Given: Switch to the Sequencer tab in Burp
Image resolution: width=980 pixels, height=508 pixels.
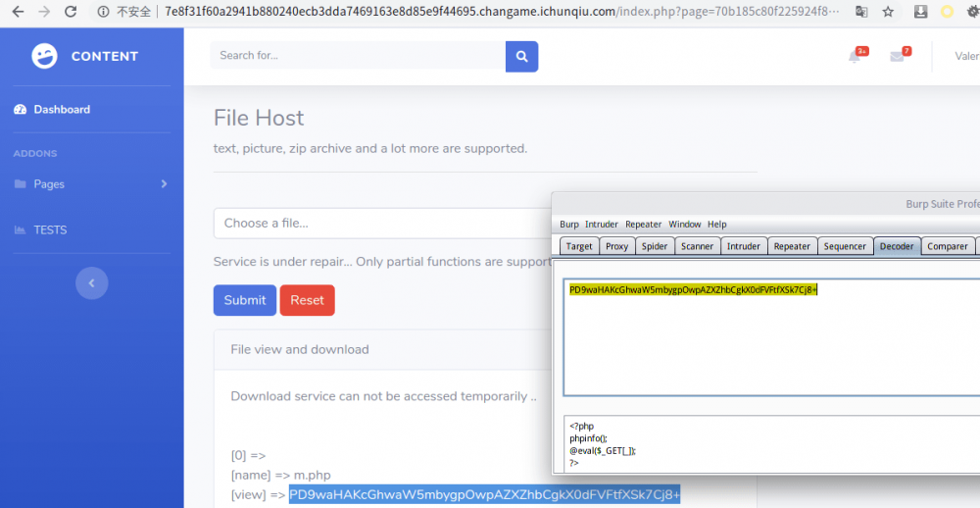Looking at the screenshot, I should (x=845, y=246).
